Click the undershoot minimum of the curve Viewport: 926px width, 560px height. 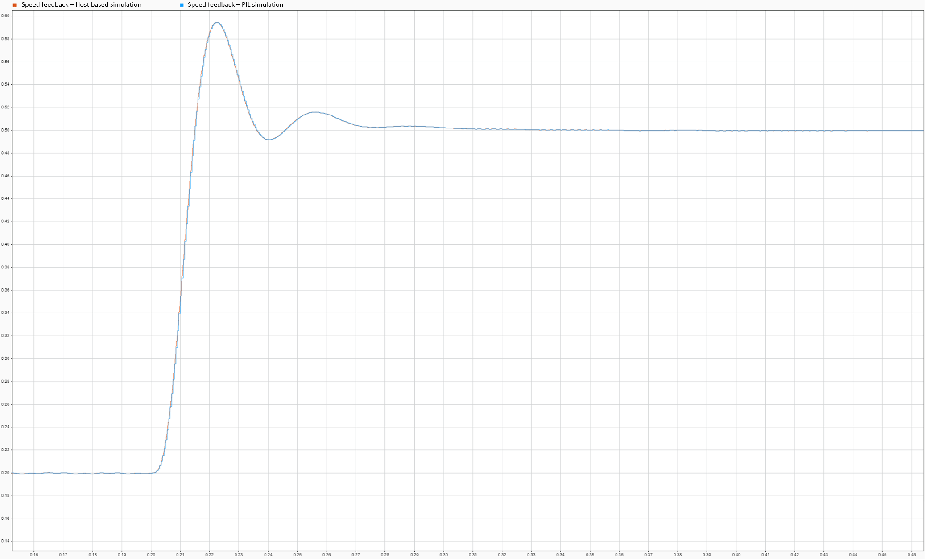pos(269,140)
